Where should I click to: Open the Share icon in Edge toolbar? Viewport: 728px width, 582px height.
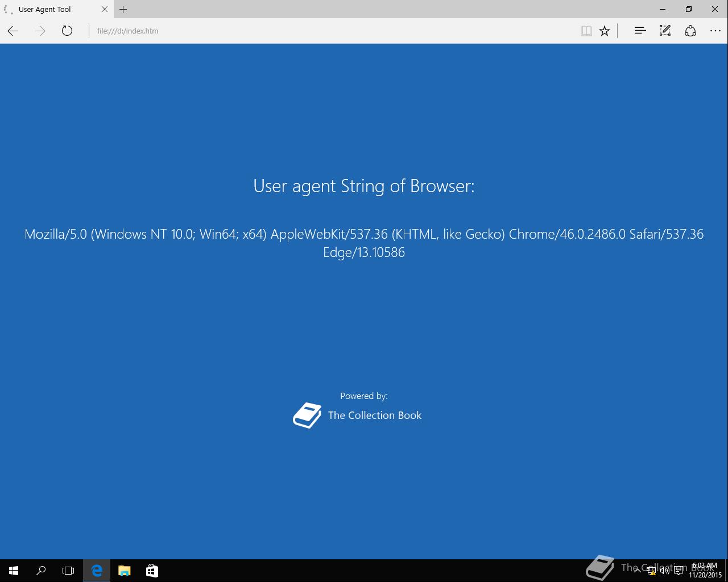pyautogui.click(x=690, y=31)
